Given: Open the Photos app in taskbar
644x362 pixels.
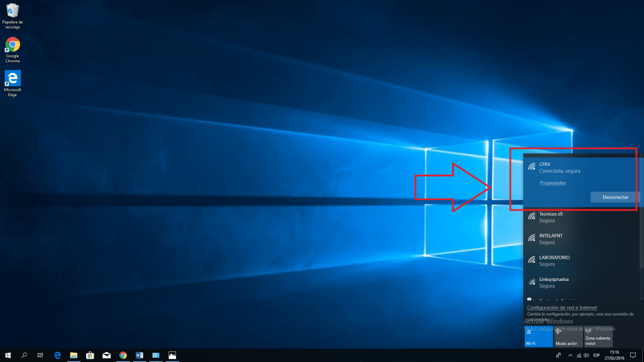Looking at the screenshot, I should coord(172,355).
